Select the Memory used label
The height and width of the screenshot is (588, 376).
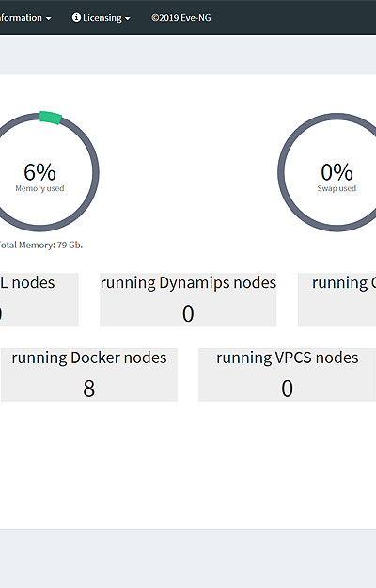click(39, 188)
